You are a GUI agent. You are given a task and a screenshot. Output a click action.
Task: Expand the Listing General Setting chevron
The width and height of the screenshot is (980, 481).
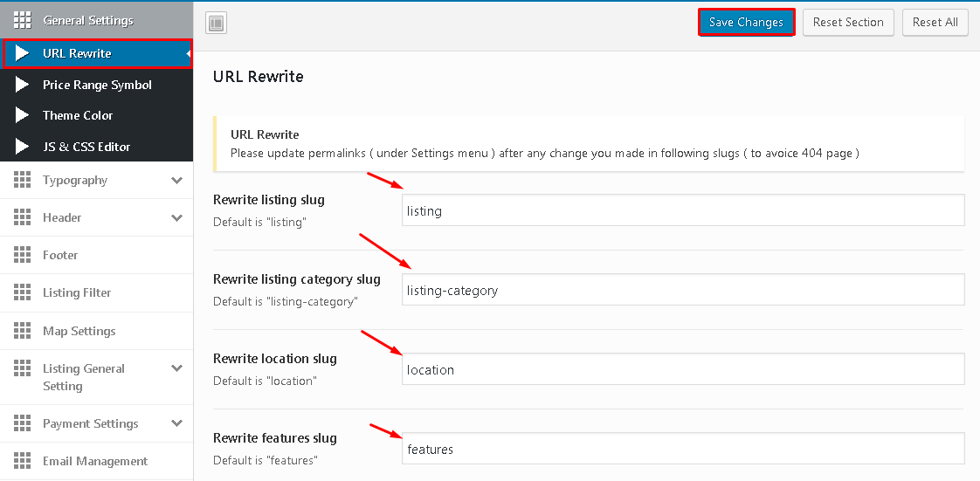177,369
